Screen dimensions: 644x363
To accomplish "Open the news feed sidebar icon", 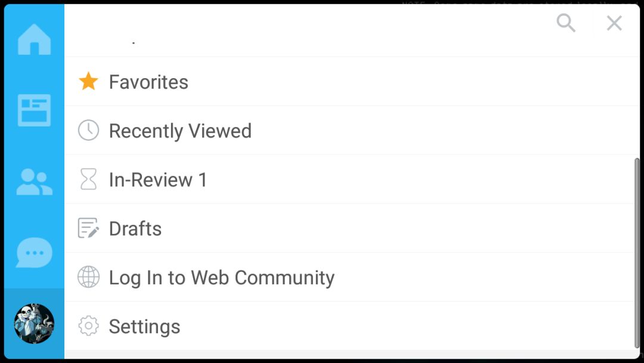I will [34, 110].
